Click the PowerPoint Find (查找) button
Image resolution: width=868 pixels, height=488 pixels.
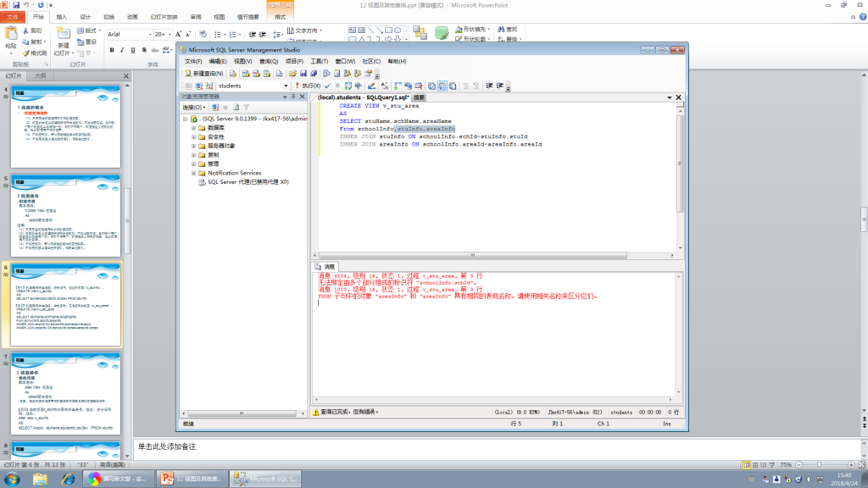click(x=508, y=29)
